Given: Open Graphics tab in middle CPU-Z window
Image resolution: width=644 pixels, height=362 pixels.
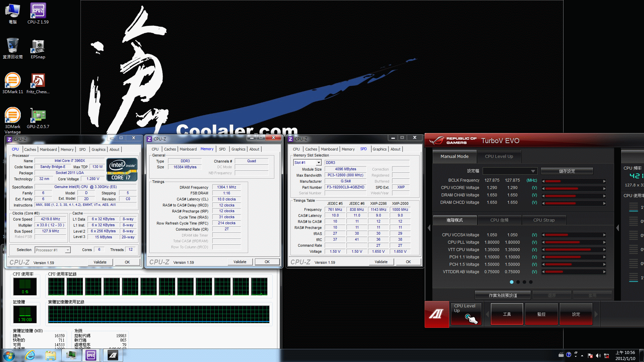Looking at the screenshot, I should tap(238, 149).
